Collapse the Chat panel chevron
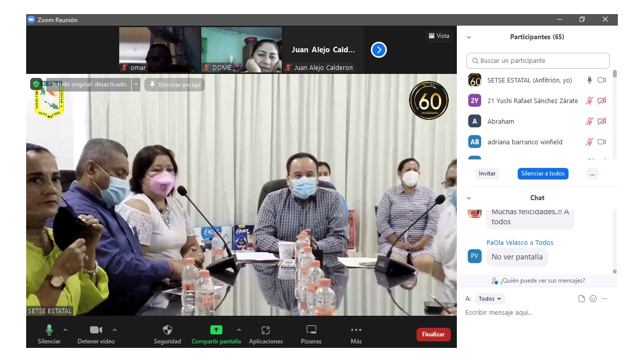This screenshot has width=644, height=362. [469, 198]
